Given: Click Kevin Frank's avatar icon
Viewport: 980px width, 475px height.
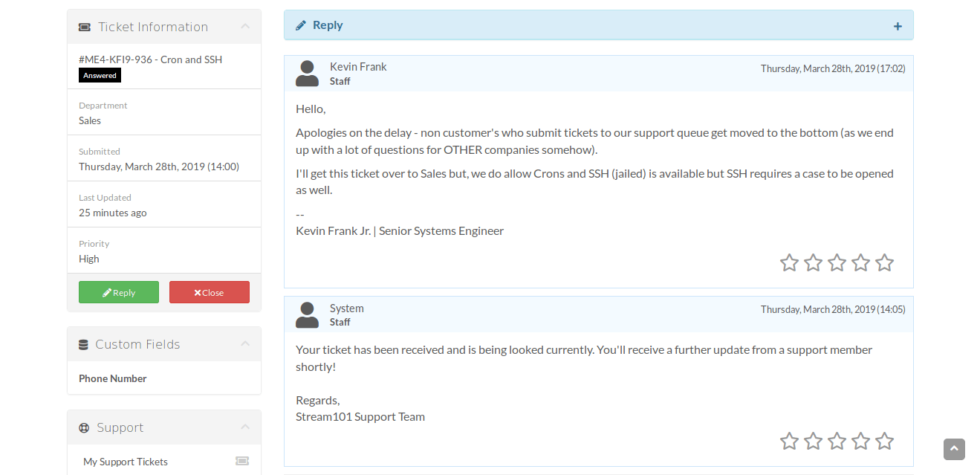Looking at the screenshot, I should click(x=307, y=74).
